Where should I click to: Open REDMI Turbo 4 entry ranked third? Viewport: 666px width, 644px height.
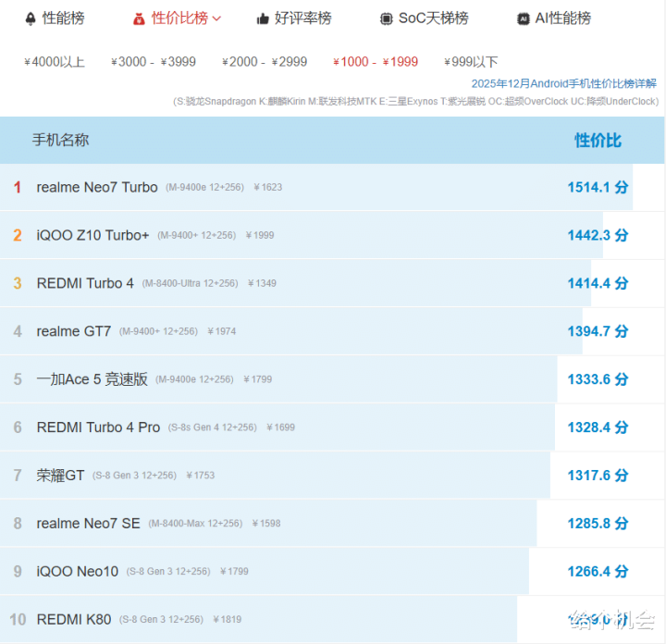pyautogui.click(x=85, y=283)
